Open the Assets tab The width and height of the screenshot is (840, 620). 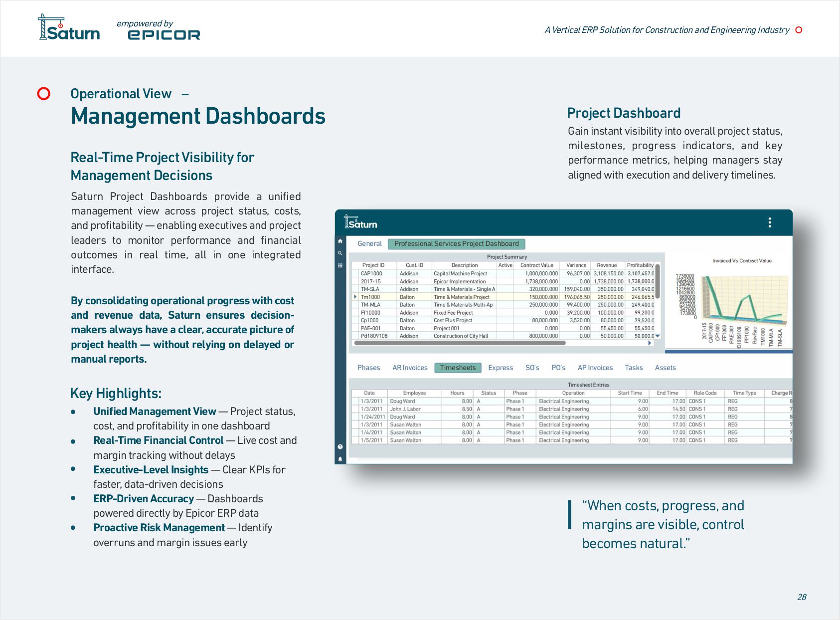665,368
